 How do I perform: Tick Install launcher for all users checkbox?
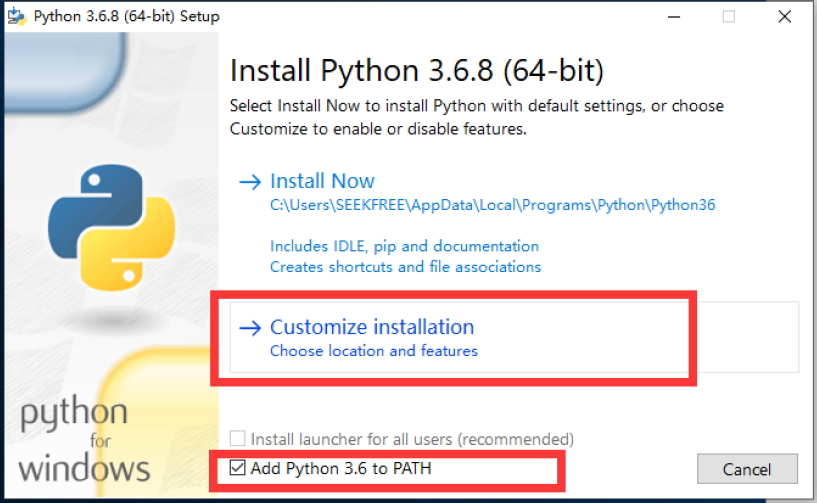(238, 438)
